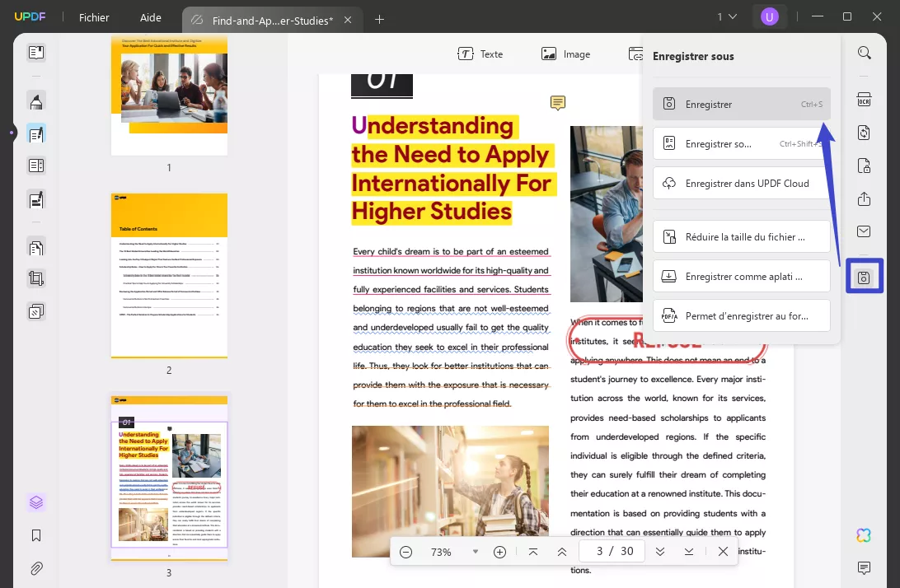This screenshot has width=900, height=588.
Task: Click the sticky note annotation on page
Action: click(x=557, y=103)
